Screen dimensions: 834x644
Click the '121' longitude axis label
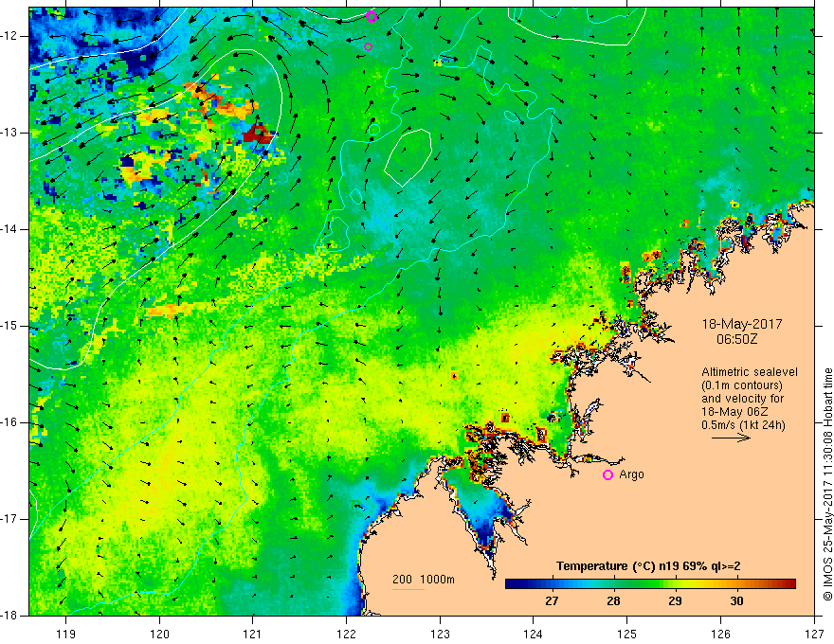click(253, 634)
